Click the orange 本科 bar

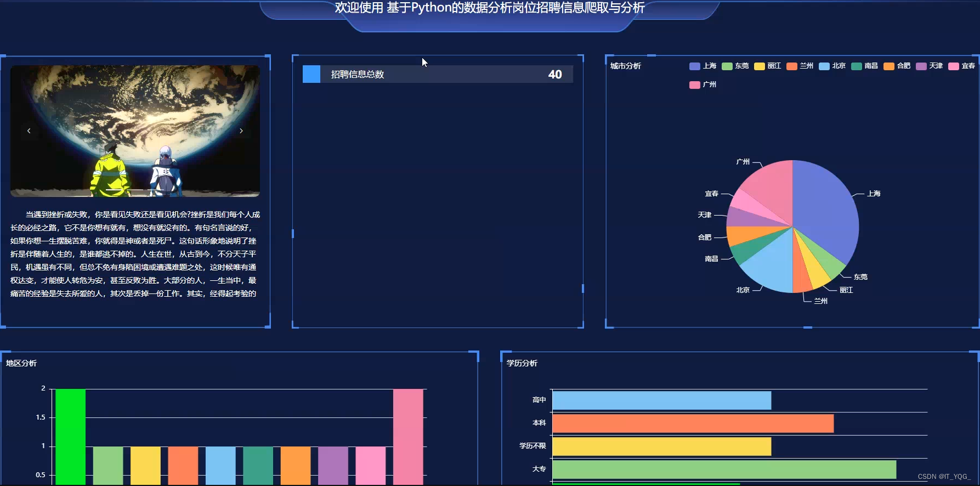693,423
